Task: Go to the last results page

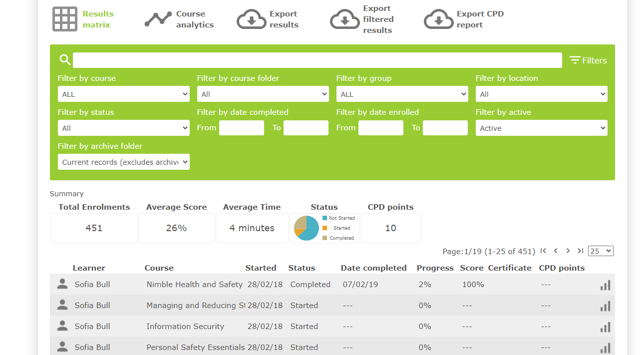Action: pos(580,251)
